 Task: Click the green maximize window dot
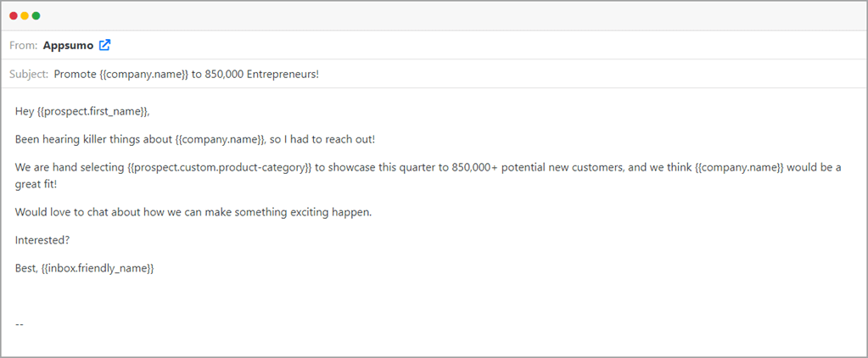(x=36, y=16)
